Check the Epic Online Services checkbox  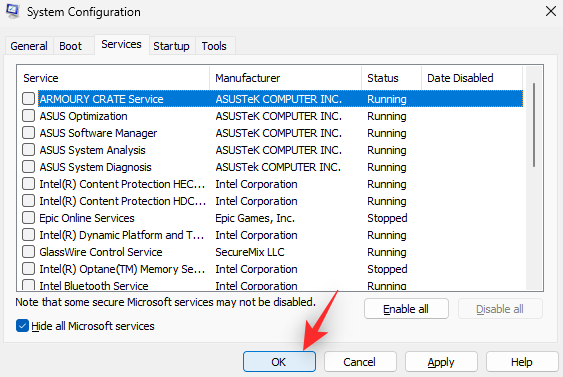(28, 218)
